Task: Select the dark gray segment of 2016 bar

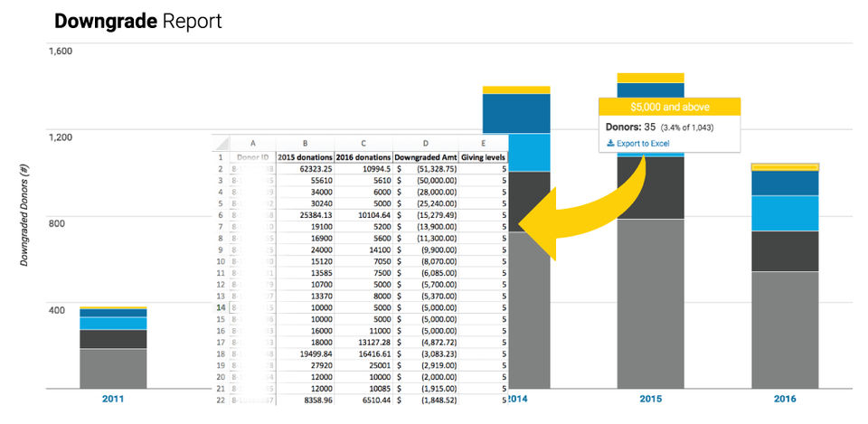Action: point(785,250)
